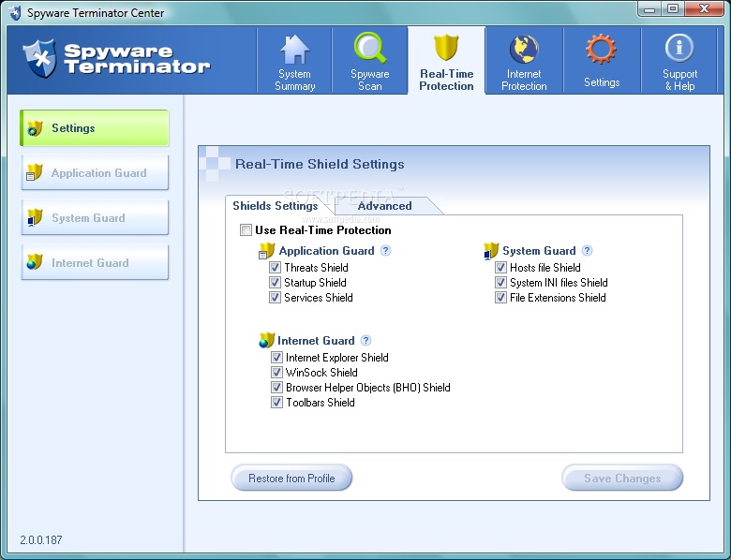
Task: Click the Hosts file Shield label
Action: (x=545, y=268)
